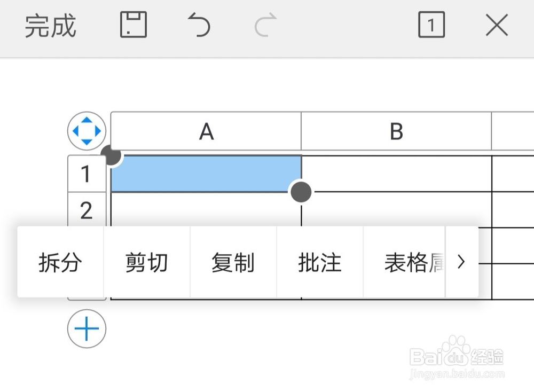This screenshot has width=534, height=392.
Task: Add a row with plus icon
Action: pyautogui.click(x=87, y=329)
